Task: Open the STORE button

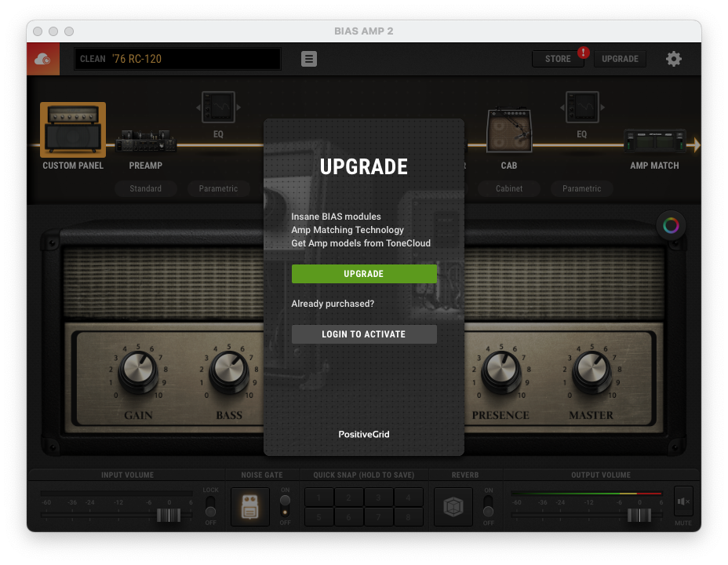Action: [x=558, y=59]
